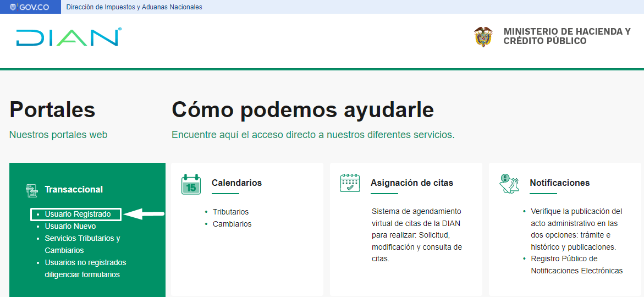The image size is (644, 297).
Task: Open the GOV.CO portal logo
Action: pyautogui.click(x=29, y=7)
